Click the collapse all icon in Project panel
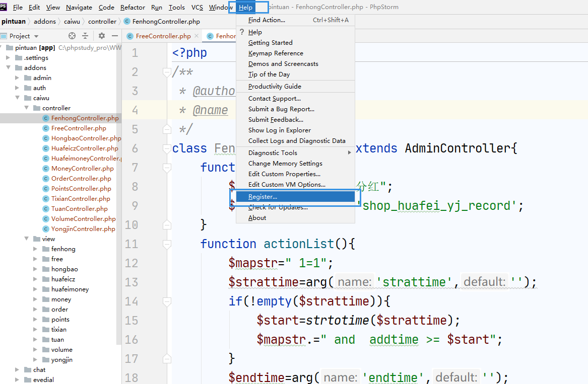Screen dimensions: 588x384 85,36
